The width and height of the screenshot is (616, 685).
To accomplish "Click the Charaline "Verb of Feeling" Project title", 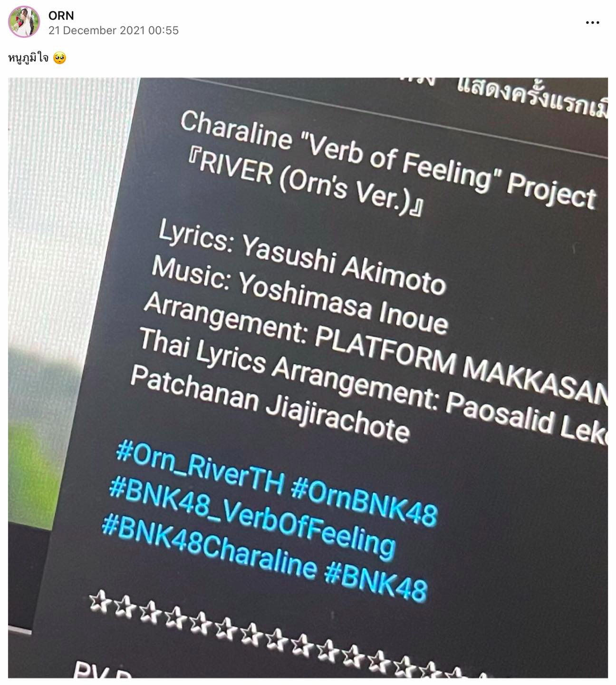I will coord(388,160).
